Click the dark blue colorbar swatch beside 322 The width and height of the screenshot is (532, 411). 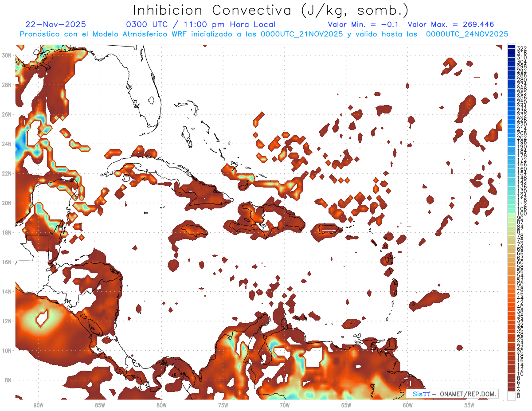click(x=511, y=47)
